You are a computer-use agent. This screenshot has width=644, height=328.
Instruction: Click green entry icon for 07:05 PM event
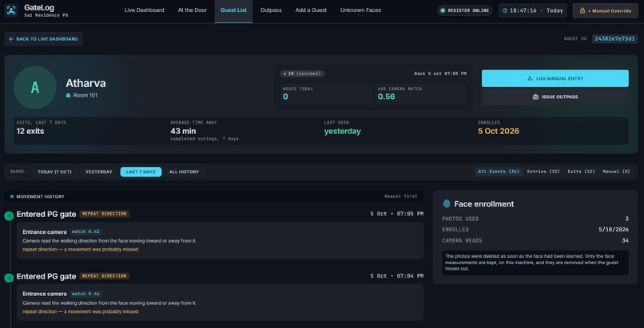pos(9,215)
